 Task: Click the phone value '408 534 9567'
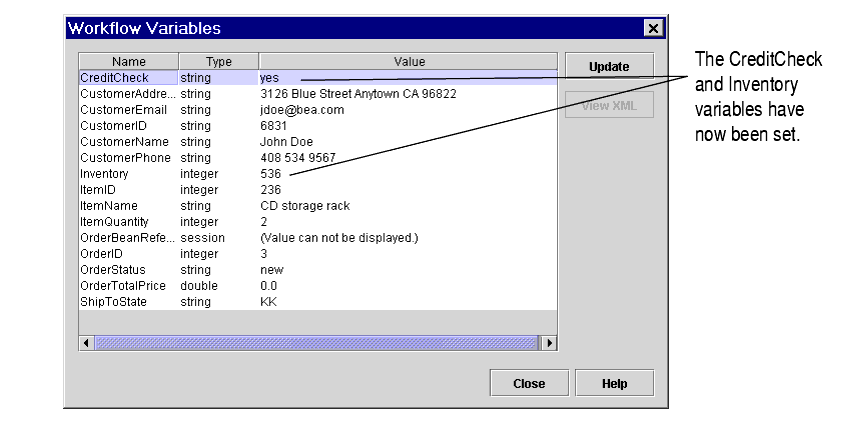click(298, 158)
